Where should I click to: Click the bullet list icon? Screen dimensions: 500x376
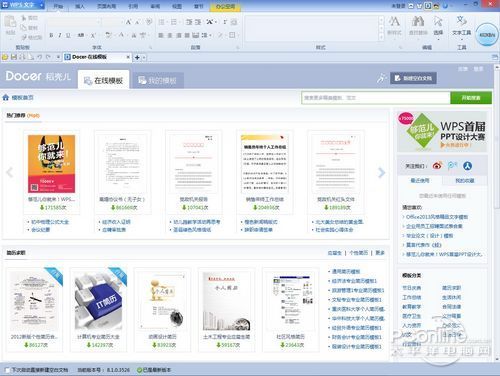coord(162,22)
